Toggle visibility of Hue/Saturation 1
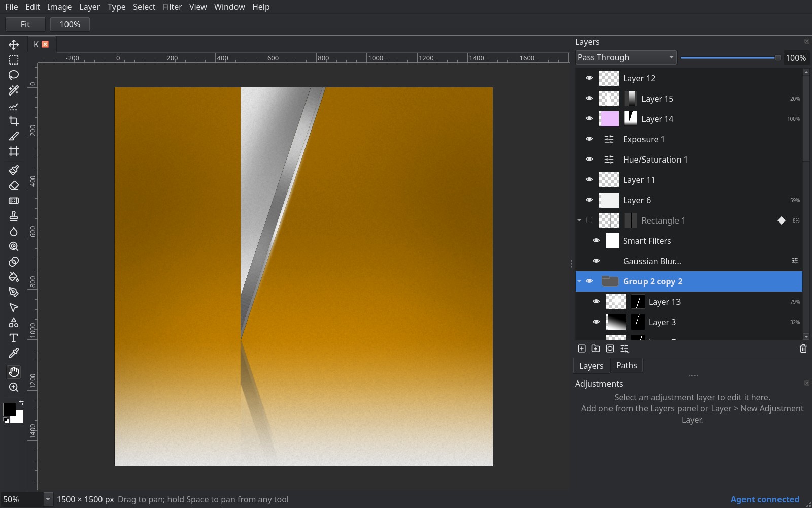 (589, 160)
